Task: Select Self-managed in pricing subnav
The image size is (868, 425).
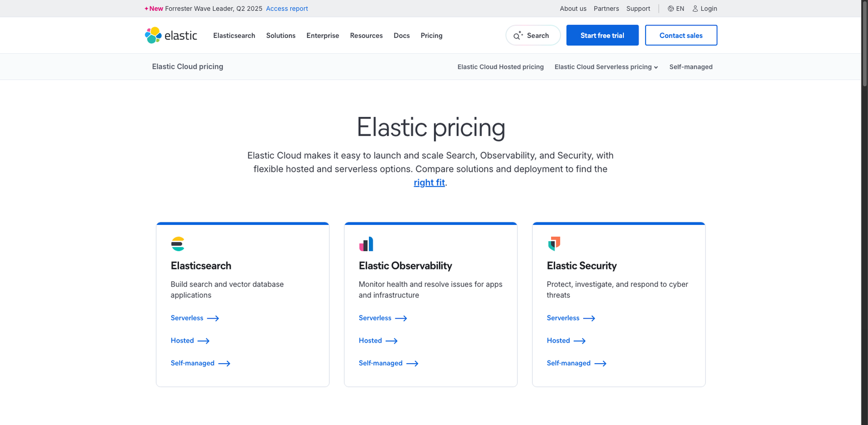Action: [691, 67]
